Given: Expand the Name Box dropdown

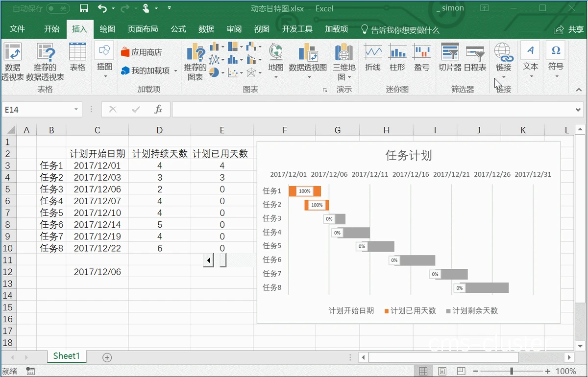Looking at the screenshot, I should coord(76,110).
